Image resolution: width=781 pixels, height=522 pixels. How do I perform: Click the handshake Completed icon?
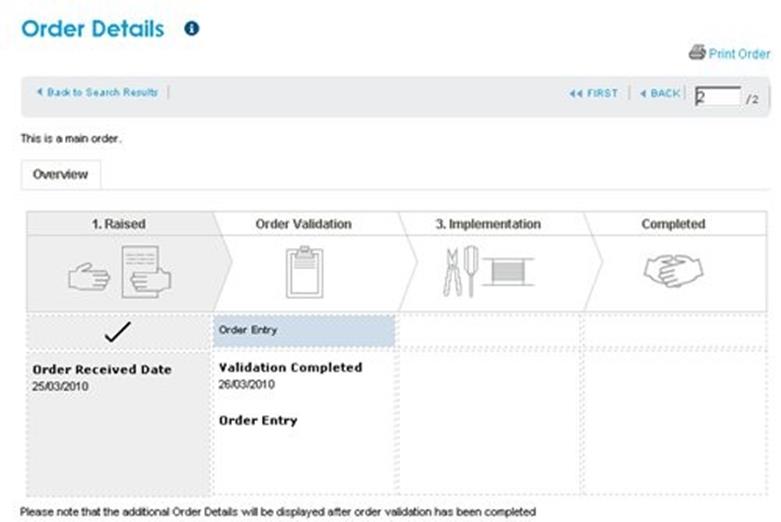click(x=673, y=271)
